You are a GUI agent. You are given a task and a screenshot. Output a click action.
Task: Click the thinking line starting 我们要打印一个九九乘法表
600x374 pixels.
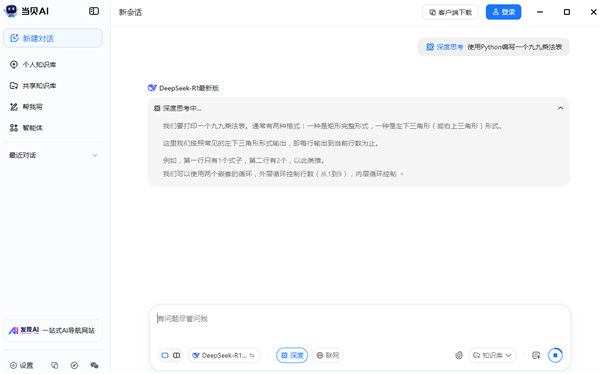(x=332, y=126)
